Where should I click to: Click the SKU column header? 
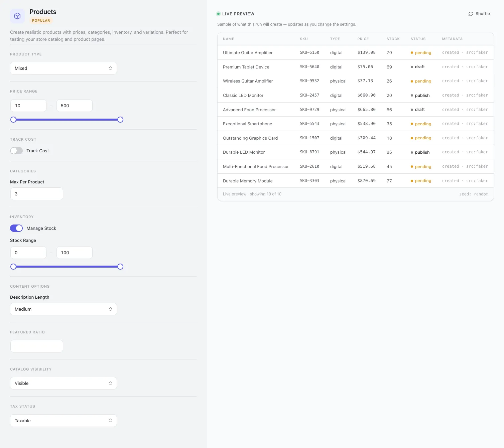[x=304, y=39]
